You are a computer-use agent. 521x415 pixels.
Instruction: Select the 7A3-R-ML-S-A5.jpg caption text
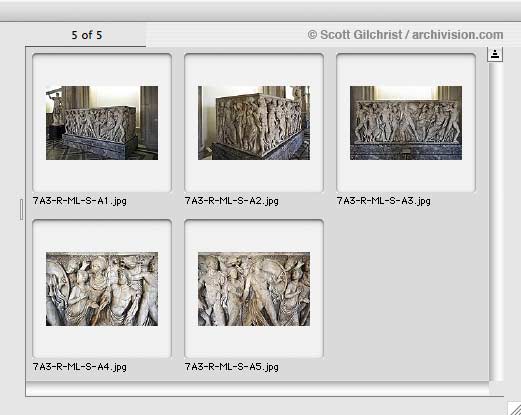[x=232, y=367]
